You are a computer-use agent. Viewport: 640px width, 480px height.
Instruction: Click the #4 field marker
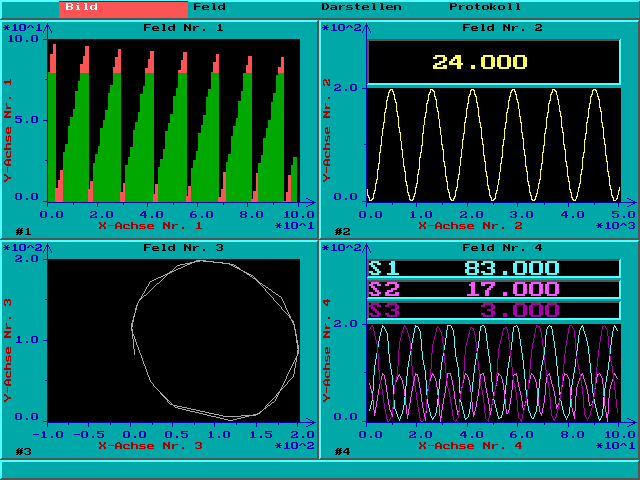click(342, 452)
